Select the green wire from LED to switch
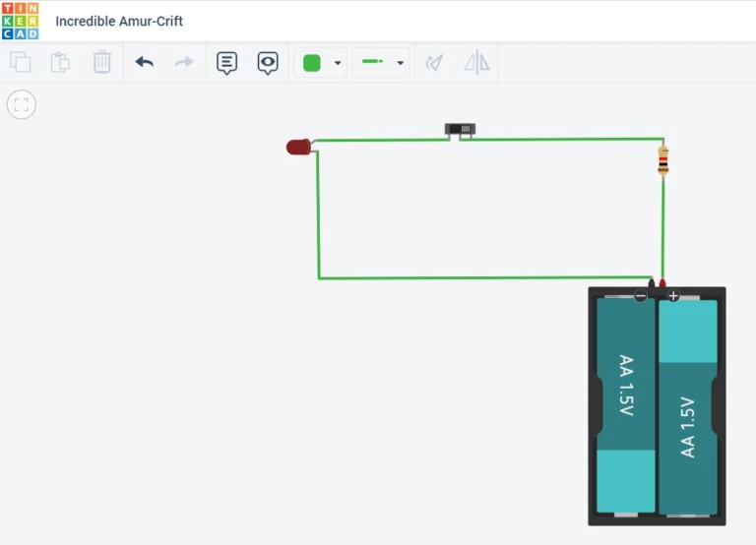 [x=383, y=141]
